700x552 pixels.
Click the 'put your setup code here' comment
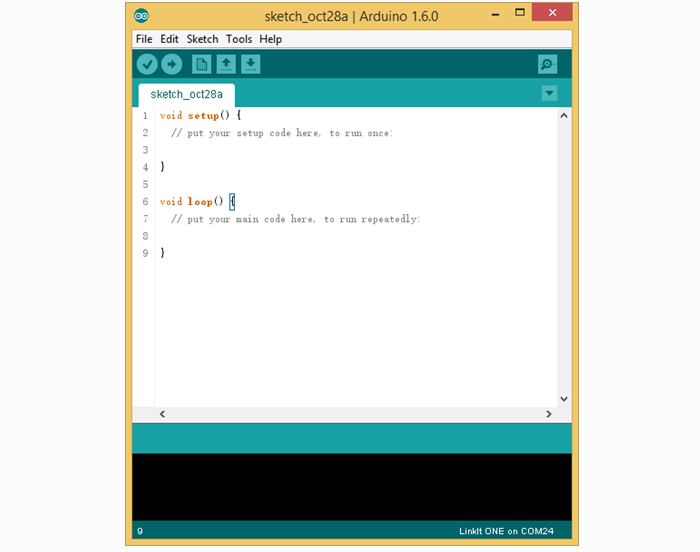[282, 133]
